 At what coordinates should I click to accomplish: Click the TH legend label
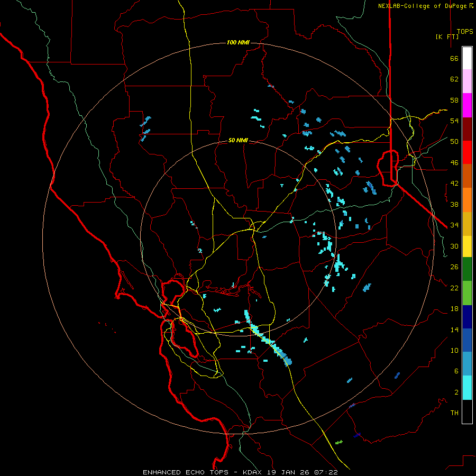pyautogui.click(x=454, y=413)
